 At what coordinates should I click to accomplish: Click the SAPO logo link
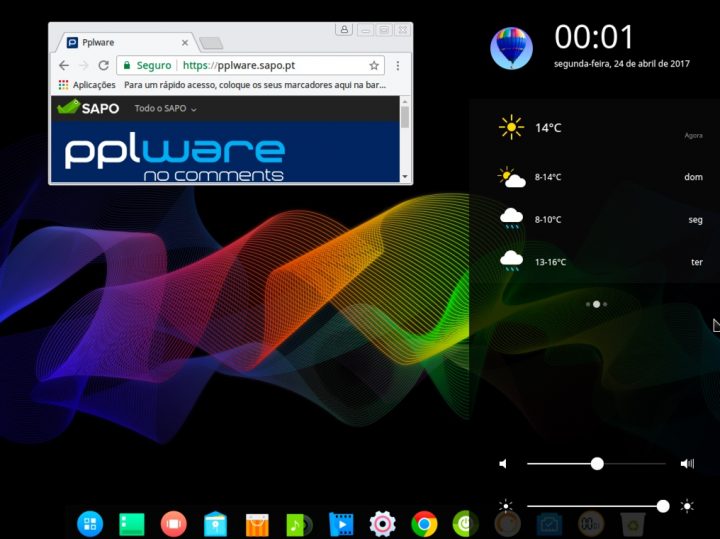(x=88, y=108)
